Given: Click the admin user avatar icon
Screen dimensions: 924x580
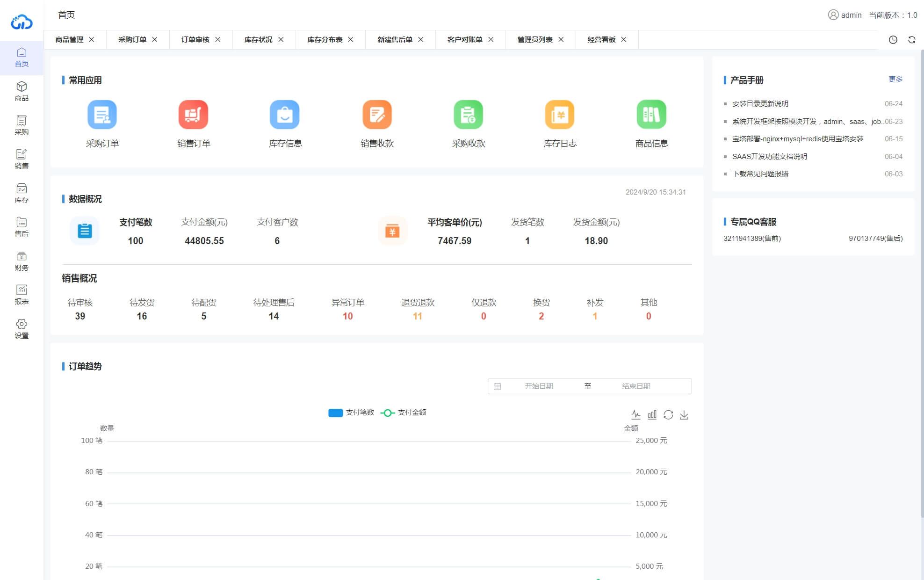Looking at the screenshot, I should pos(833,15).
